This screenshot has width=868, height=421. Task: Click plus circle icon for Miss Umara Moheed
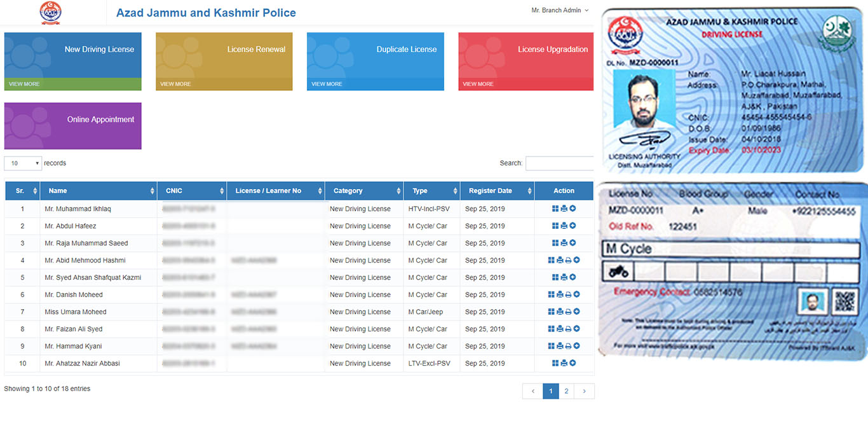click(x=576, y=312)
